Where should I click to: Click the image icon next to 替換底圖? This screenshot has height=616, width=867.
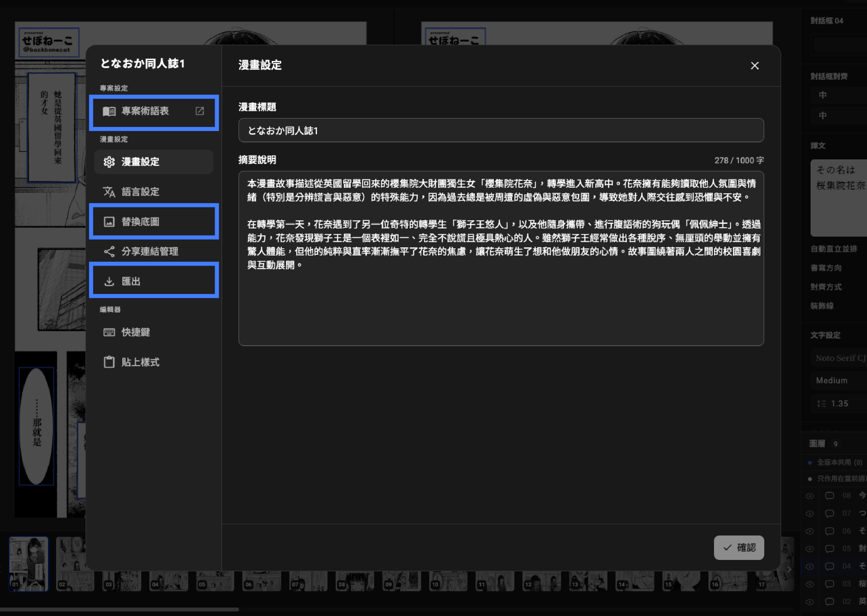(x=109, y=222)
